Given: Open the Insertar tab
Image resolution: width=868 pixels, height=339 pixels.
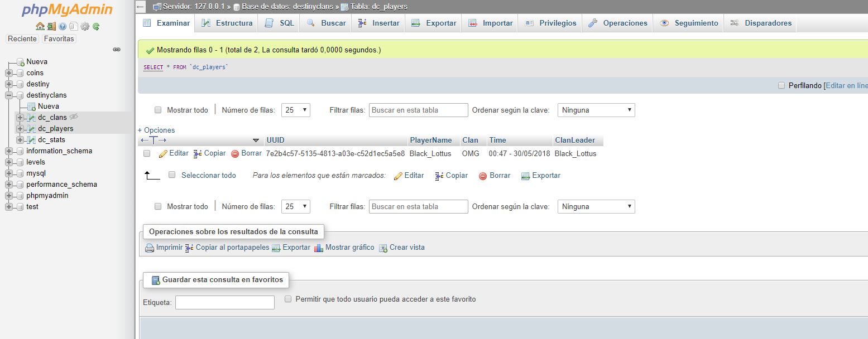Looking at the screenshot, I should click(378, 23).
